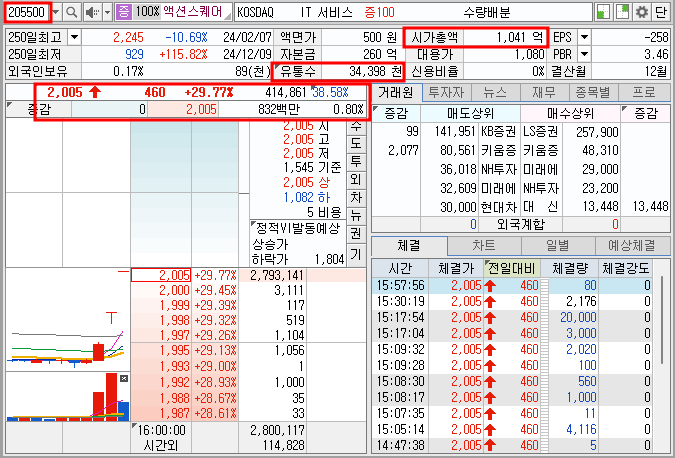Viewport: 675px width, 458px height.
Task: Select the 체결 tab
Action: click(409, 246)
